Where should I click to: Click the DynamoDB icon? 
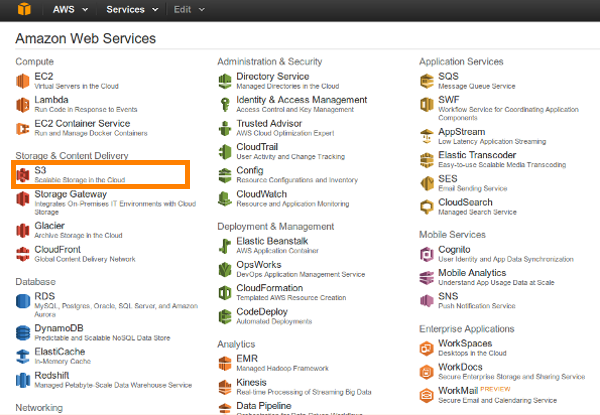pyautogui.click(x=23, y=332)
